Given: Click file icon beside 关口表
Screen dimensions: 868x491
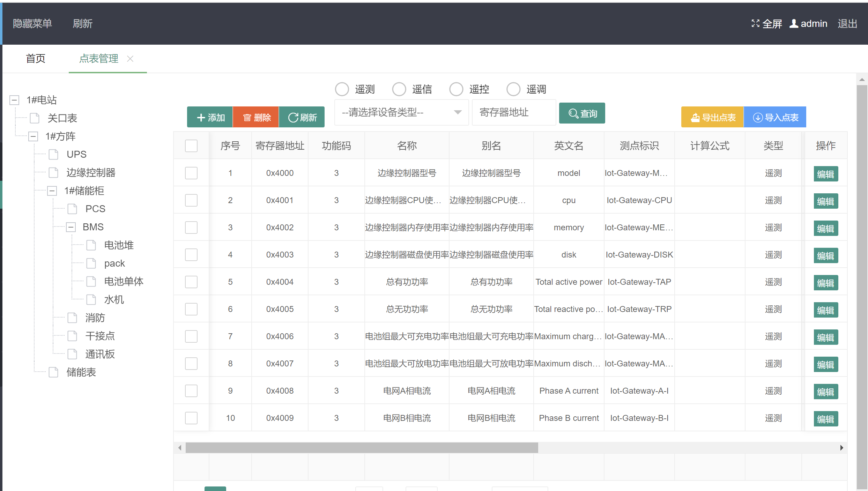Looking at the screenshot, I should 35,118.
